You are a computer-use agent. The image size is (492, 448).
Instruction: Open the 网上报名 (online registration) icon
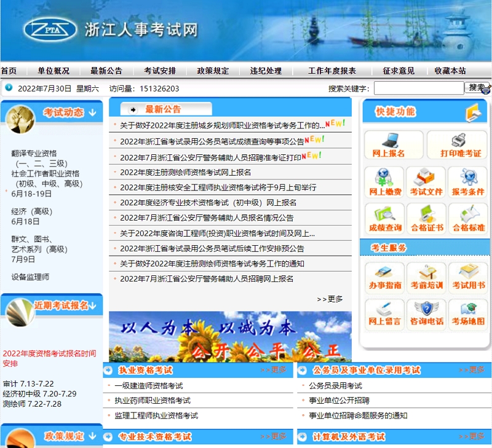tap(394, 146)
